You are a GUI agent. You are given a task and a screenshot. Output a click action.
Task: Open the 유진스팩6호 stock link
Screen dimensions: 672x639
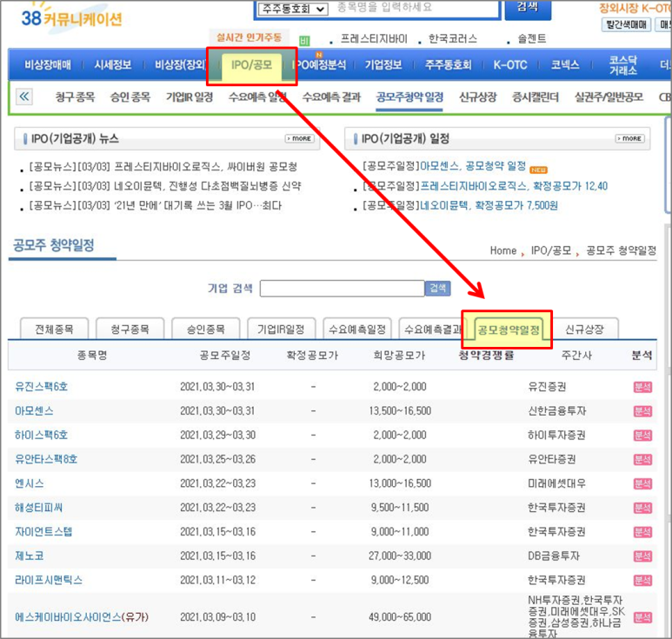click(42, 387)
